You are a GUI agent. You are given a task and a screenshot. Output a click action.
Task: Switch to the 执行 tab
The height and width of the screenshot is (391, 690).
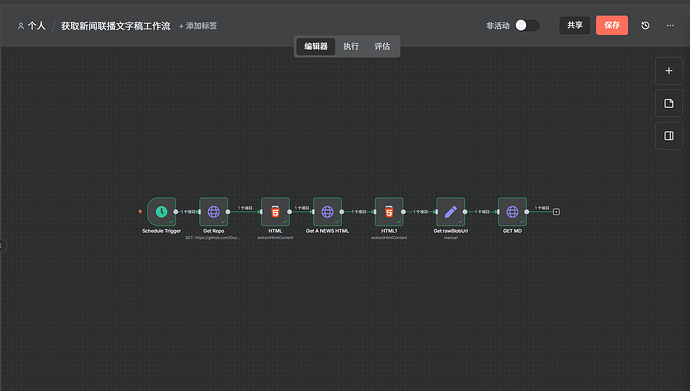click(351, 46)
